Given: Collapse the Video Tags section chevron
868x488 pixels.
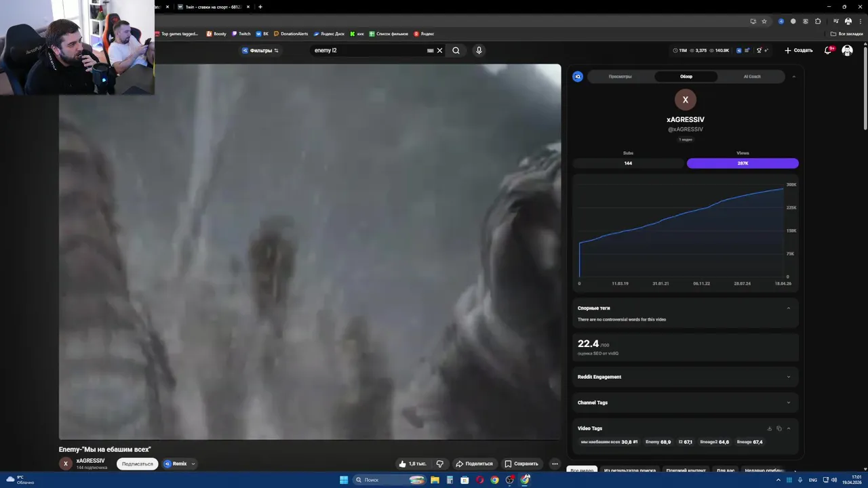Looking at the screenshot, I should point(788,428).
